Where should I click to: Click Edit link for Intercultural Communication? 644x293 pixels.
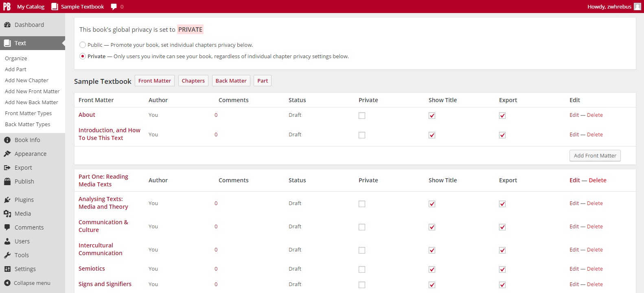(x=574, y=250)
